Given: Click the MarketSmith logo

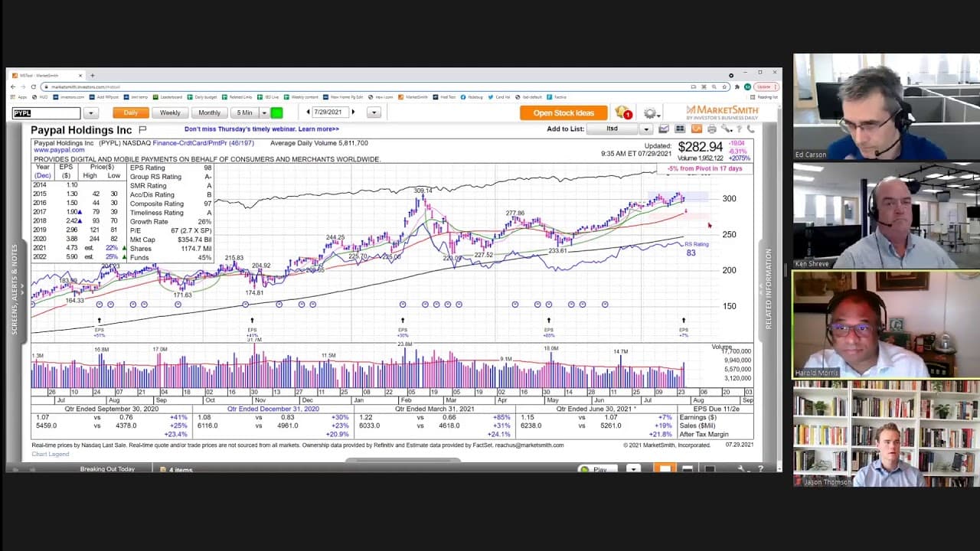Looking at the screenshot, I should click(722, 112).
